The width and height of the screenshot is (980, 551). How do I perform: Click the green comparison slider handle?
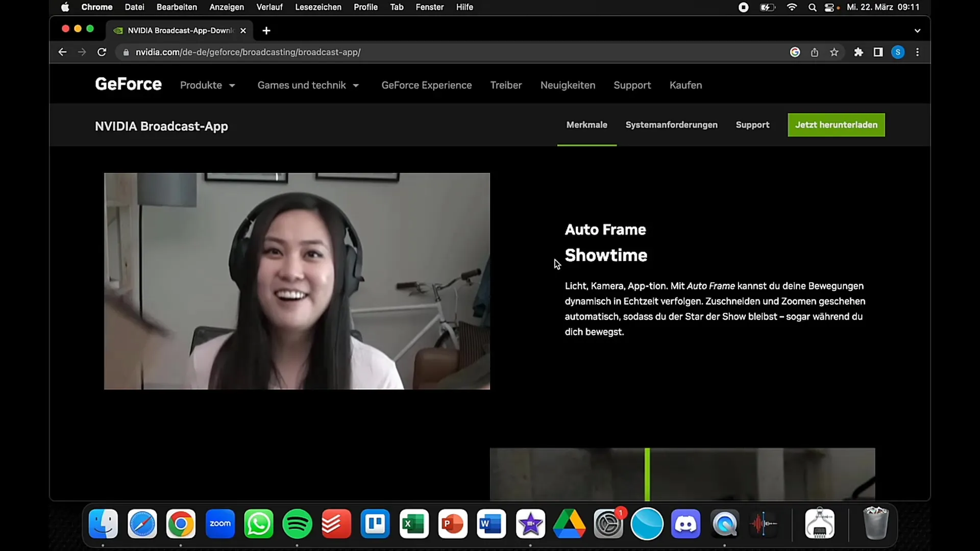pyautogui.click(x=647, y=474)
